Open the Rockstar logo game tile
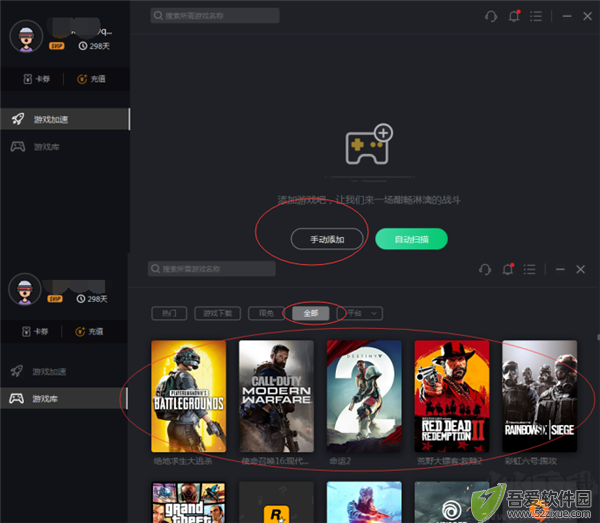 tap(276, 502)
